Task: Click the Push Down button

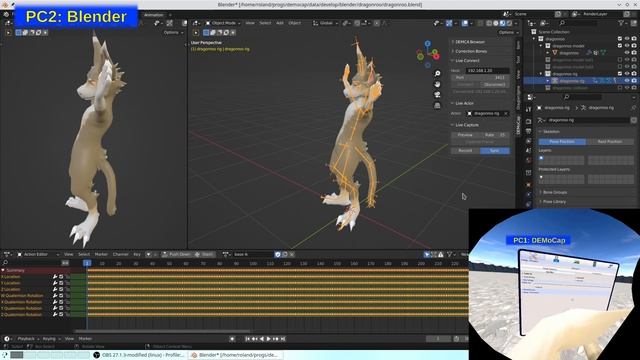Action: pyautogui.click(x=177, y=254)
